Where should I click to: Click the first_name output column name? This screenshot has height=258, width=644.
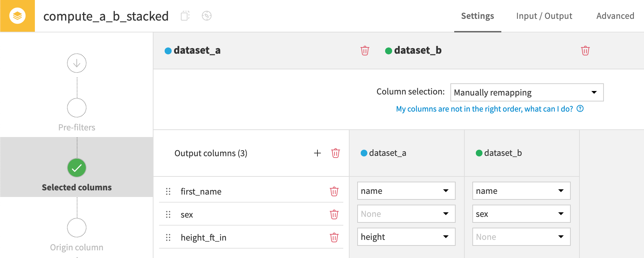click(201, 191)
